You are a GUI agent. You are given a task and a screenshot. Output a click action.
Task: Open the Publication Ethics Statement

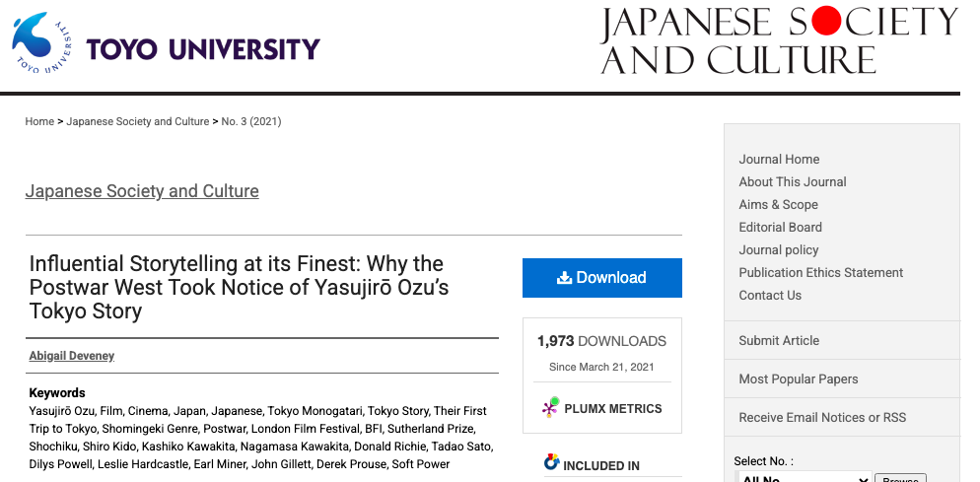[x=820, y=272]
